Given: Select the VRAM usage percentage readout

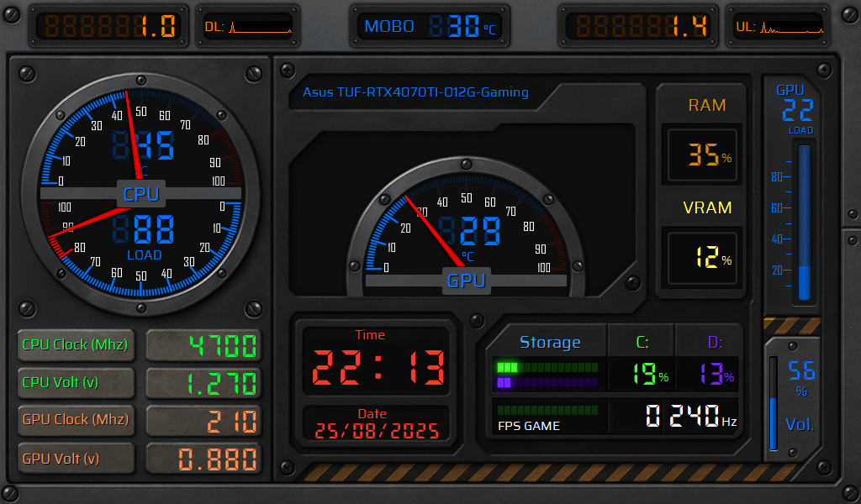Looking at the screenshot, I should coord(704,258).
